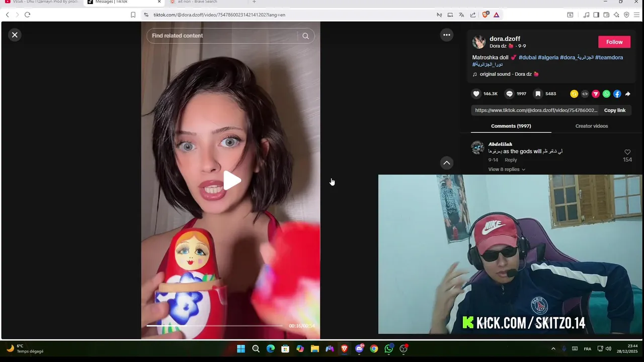Open Microsoft Edge from the taskbar
The height and width of the screenshot is (362, 644).
(x=271, y=348)
